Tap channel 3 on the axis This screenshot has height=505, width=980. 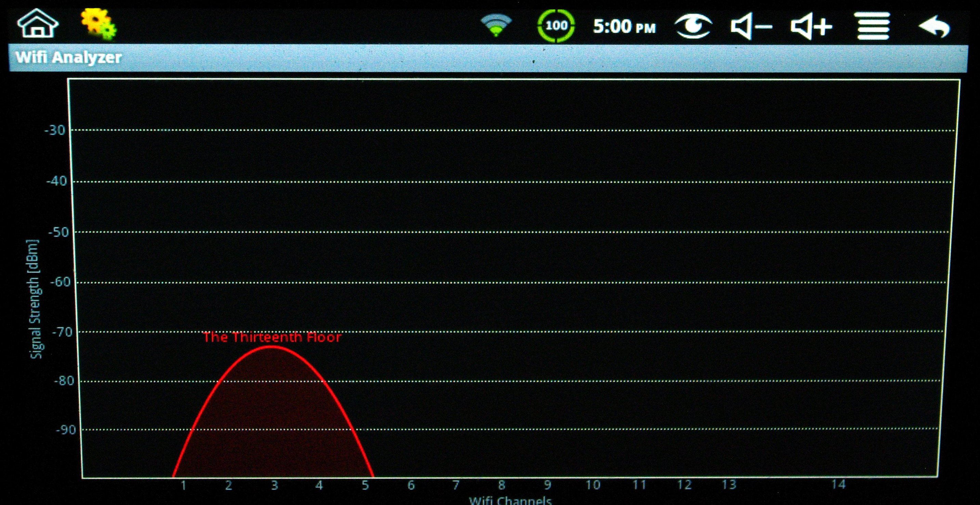pos(274,485)
